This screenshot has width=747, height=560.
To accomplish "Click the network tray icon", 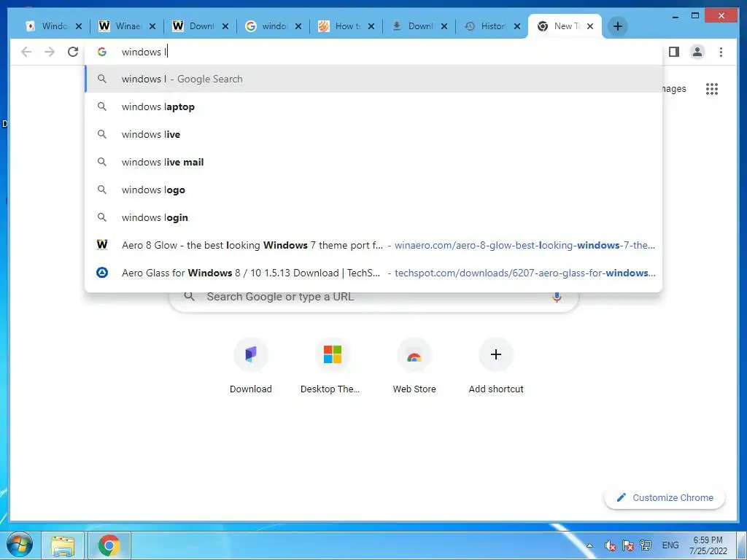I will pos(646,545).
